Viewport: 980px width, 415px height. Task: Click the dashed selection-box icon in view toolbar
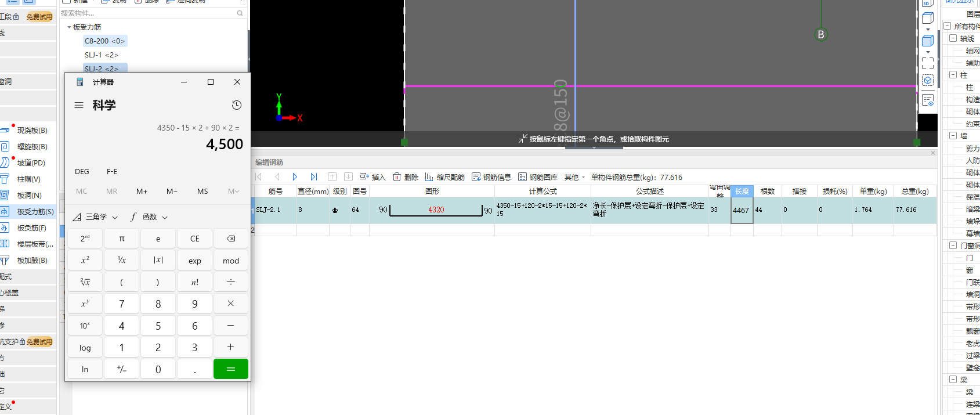coord(928,63)
